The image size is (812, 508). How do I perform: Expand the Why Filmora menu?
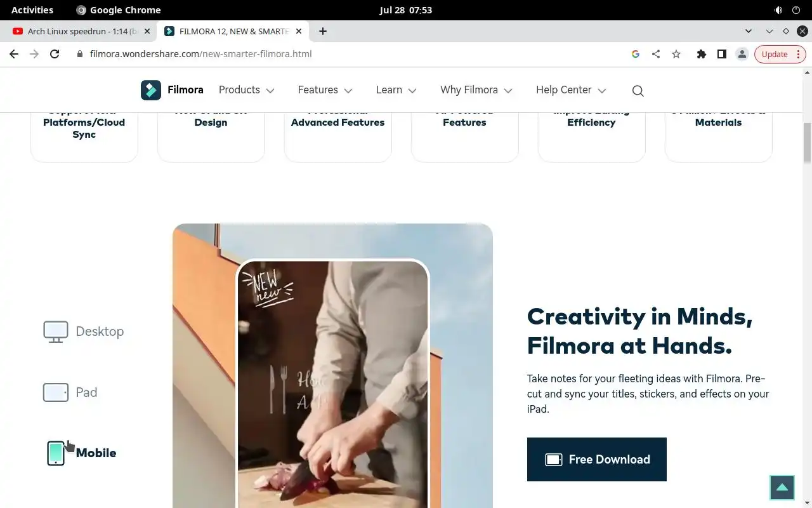coord(476,90)
